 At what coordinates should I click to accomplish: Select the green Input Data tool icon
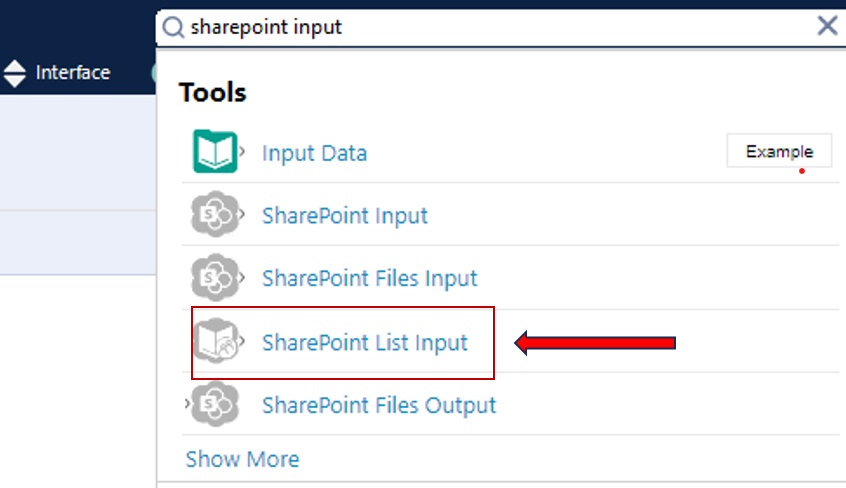click(215, 152)
